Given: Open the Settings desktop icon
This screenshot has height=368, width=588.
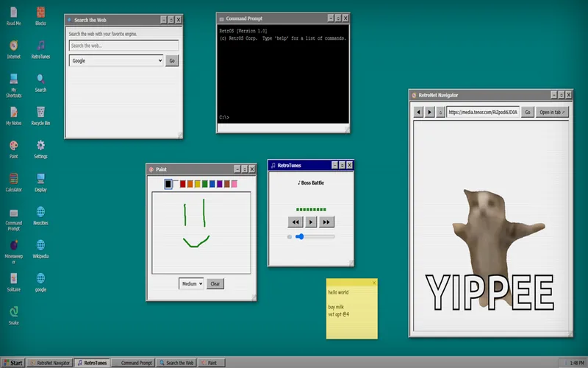Looking at the screenshot, I should tap(40, 149).
